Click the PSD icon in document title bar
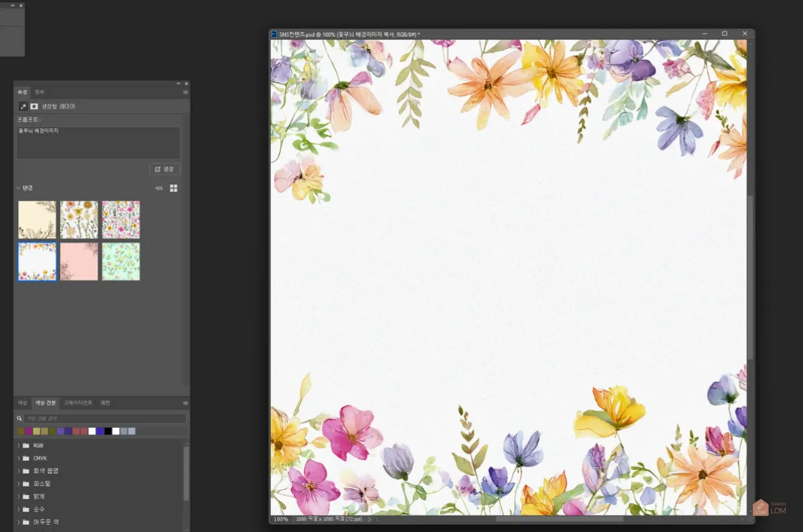 [274, 34]
